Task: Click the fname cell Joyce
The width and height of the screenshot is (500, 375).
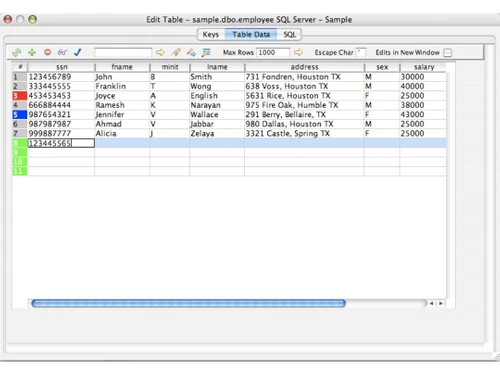Action: point(122,96)
